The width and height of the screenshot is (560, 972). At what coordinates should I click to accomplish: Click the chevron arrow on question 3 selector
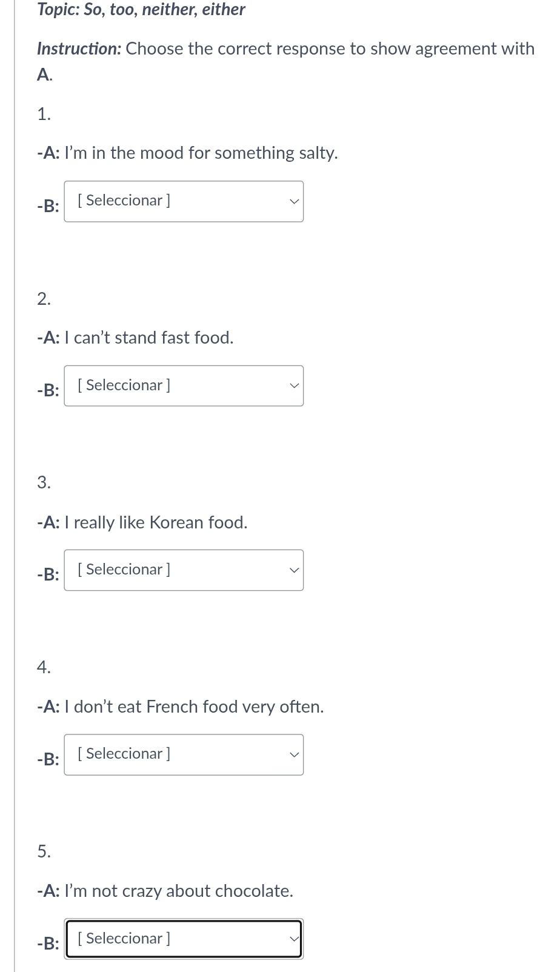click(x=294, y=570)
